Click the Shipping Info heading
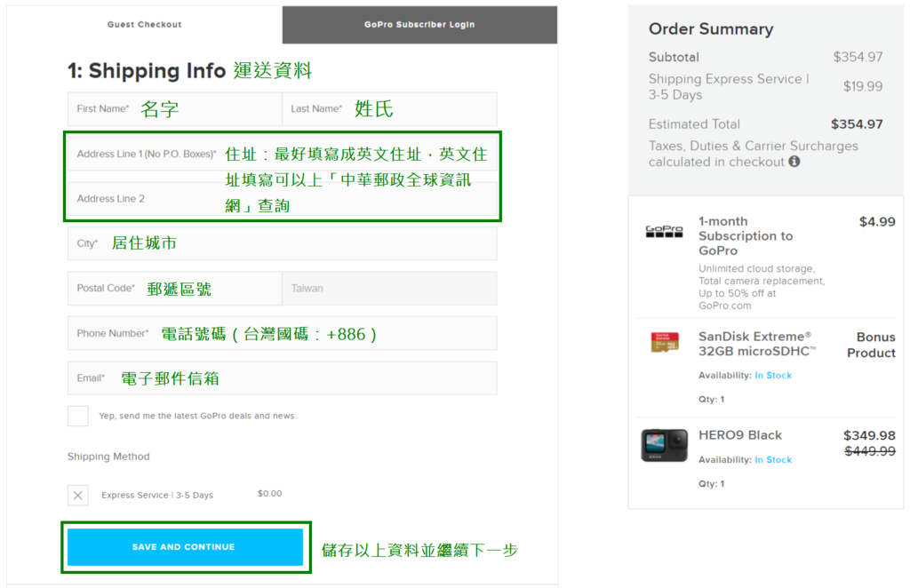 (x=147, y=71)
